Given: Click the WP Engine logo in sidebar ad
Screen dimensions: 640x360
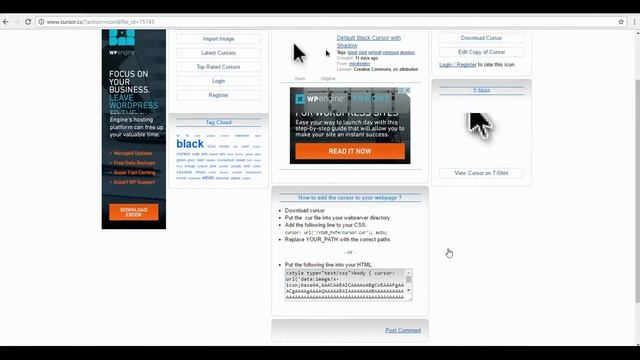Looking at the screenshot, I should pyautogui.click(x=122, y=42).
